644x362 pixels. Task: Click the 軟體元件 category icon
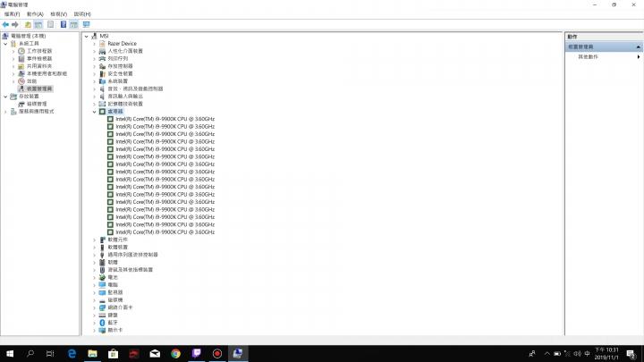click(102, 240)
